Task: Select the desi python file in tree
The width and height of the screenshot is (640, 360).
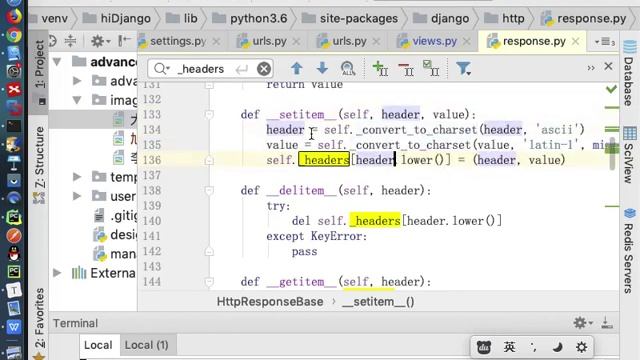Action: click(116, 235)
